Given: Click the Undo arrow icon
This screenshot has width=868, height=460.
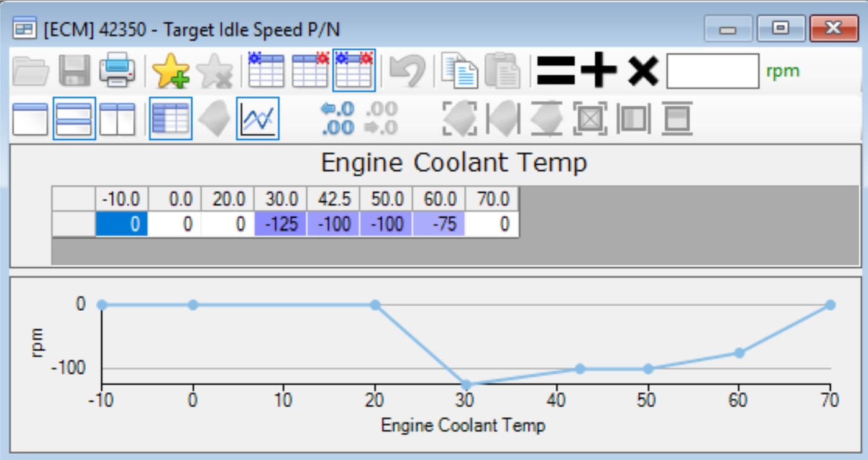Looking at the screenshot, I should pyautogui.click(x=408, y=71).
